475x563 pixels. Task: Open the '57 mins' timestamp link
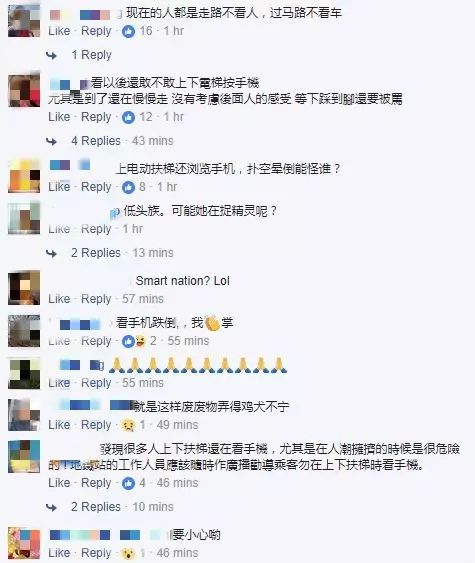[x=143, y=299]
